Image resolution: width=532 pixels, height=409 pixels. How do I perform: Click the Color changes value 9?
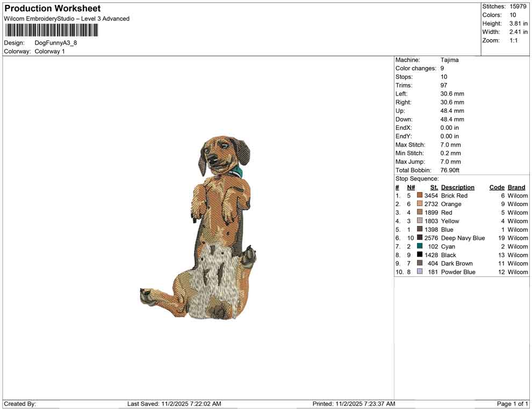[x=442, y=69]
